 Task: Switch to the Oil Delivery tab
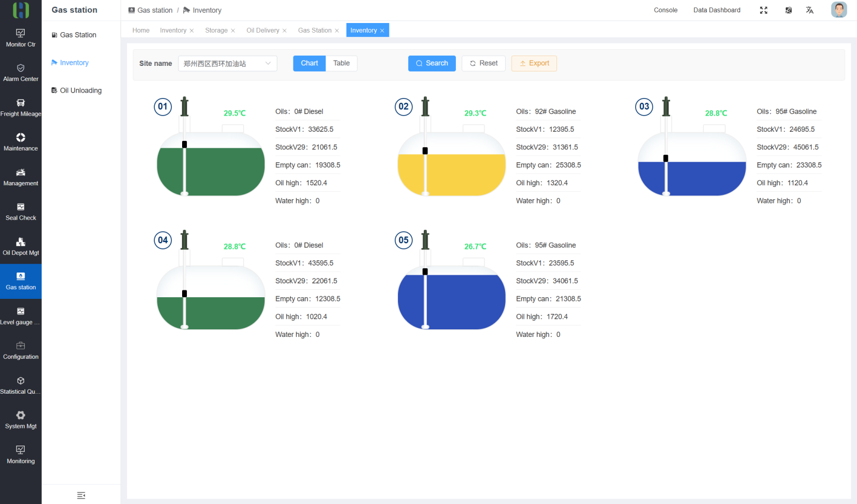click(263, 31)
